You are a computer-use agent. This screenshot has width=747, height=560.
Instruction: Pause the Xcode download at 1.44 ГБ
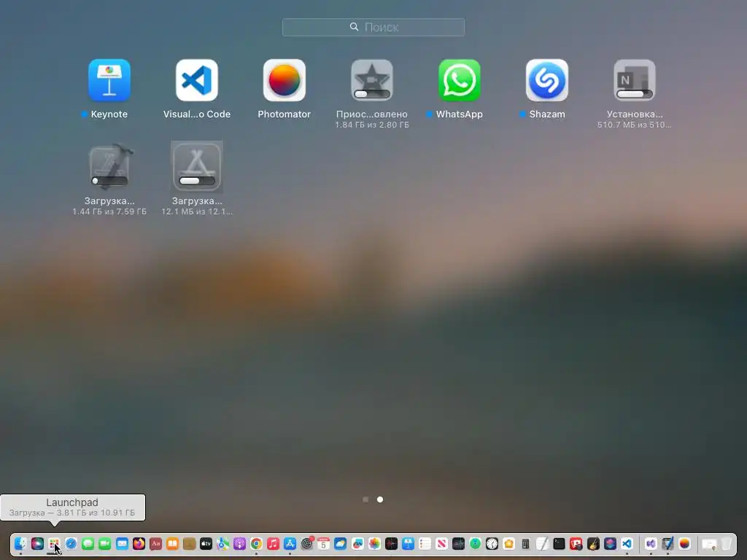pos(110,166)
